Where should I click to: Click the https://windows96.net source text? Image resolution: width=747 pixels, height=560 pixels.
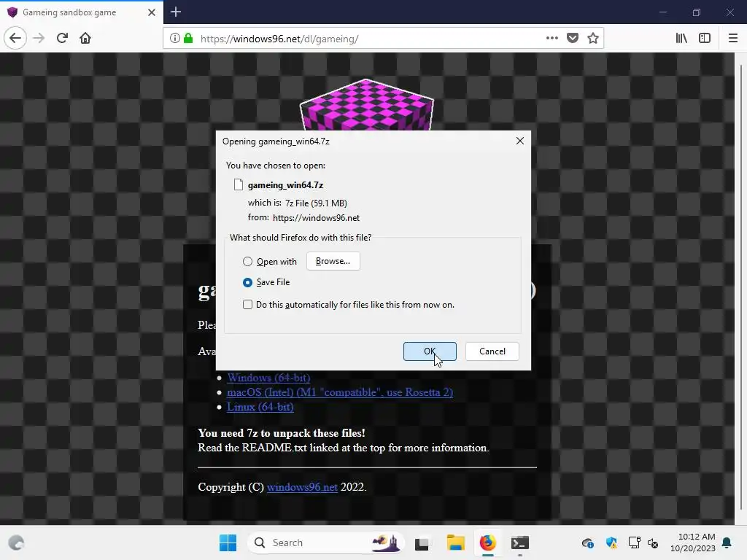pos(316,218)
